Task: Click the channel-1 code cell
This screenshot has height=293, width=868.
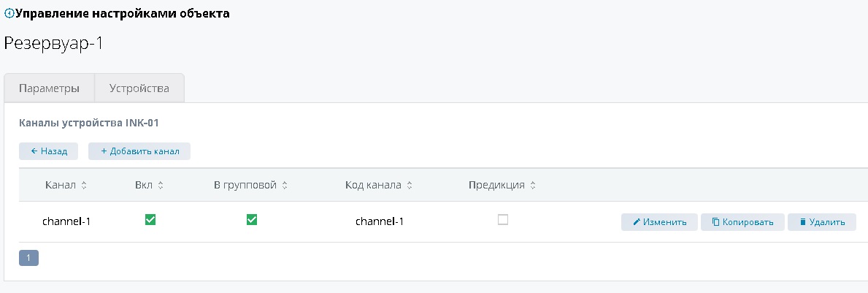Action: tap(380, 221)
